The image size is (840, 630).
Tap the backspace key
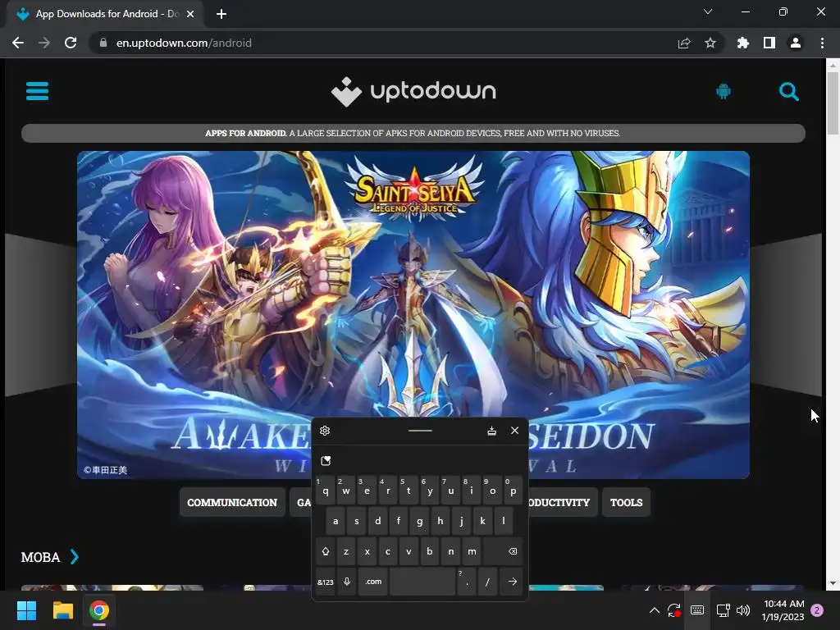pos(503,551)
